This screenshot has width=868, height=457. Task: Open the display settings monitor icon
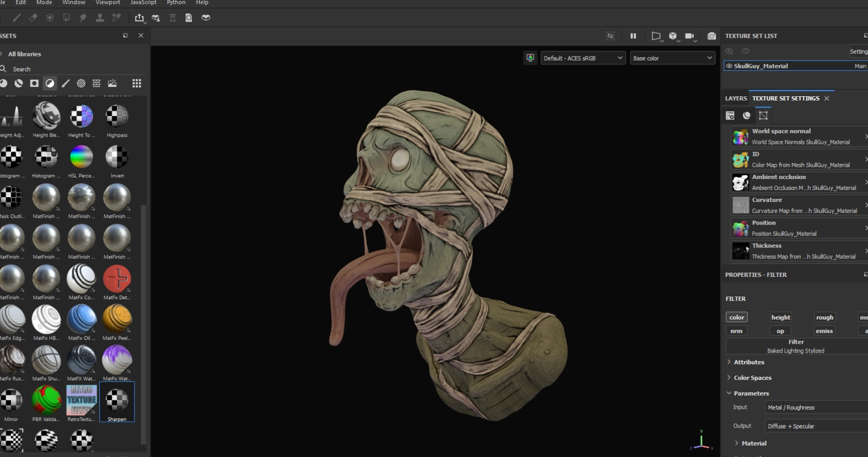click(530, 58)
